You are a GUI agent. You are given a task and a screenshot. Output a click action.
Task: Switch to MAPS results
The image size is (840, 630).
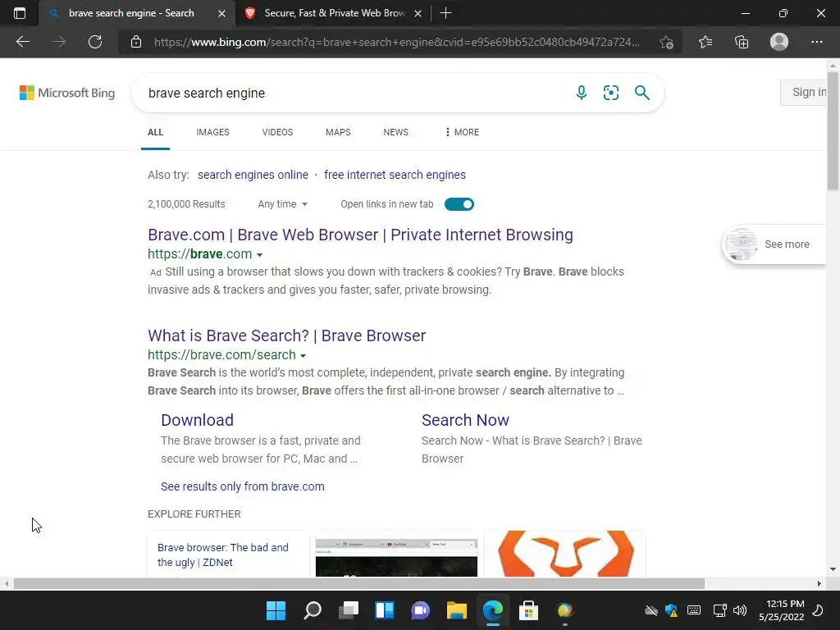click(338, 132)
